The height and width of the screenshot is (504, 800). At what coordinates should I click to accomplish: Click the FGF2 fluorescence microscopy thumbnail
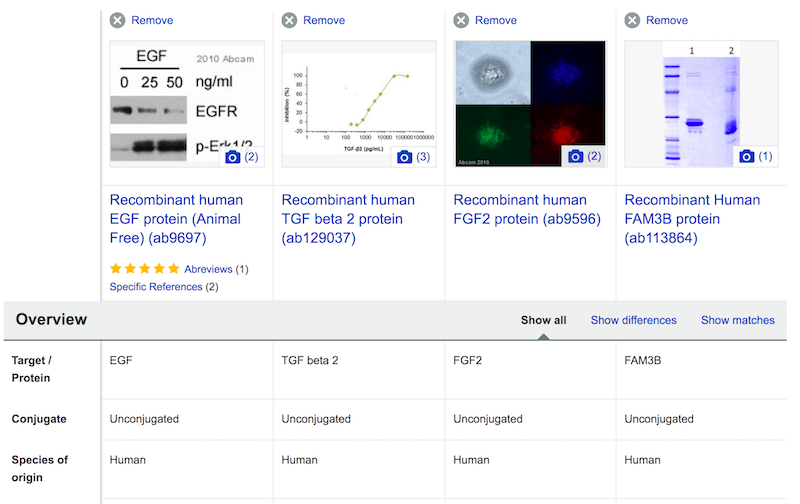tap(529, 100)
